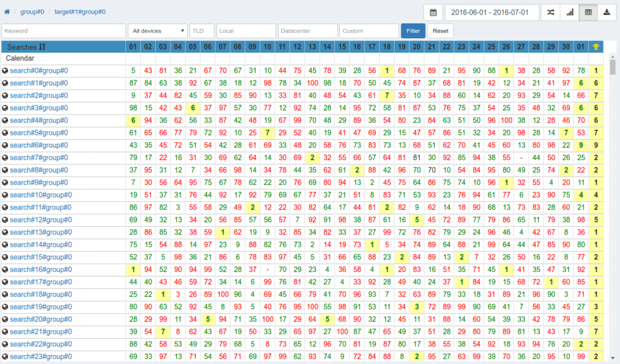Screen dimensions: 620x364
Task: Click the globe icon beside search#5#group#0
Action: click(x=5, y=133)
